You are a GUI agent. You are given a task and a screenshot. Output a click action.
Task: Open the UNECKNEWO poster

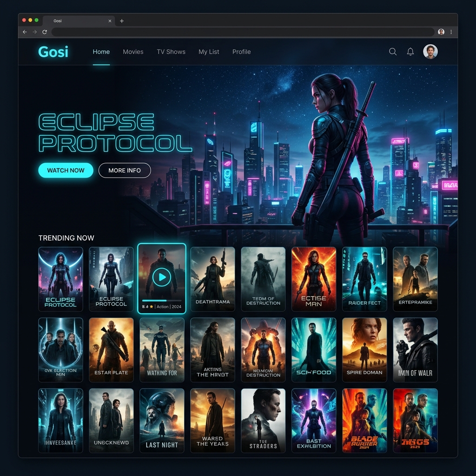111,421
